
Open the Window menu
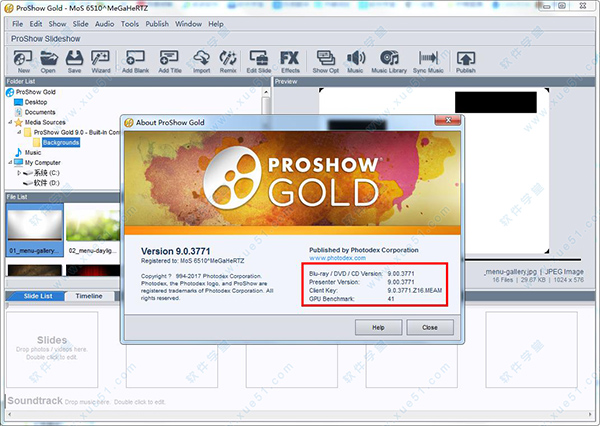pos(188,24)
